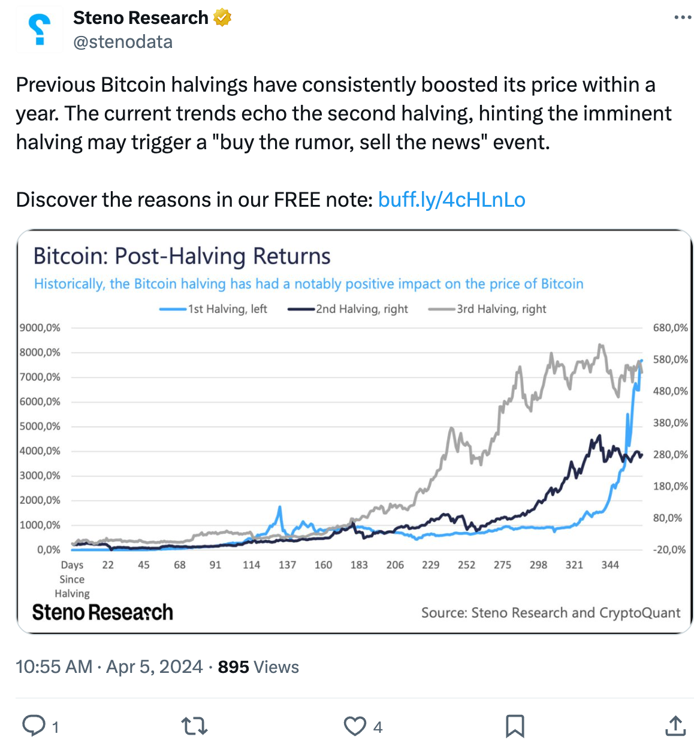Like the tweet using the heart icon
700x752 pixels.
click(355, 726)
